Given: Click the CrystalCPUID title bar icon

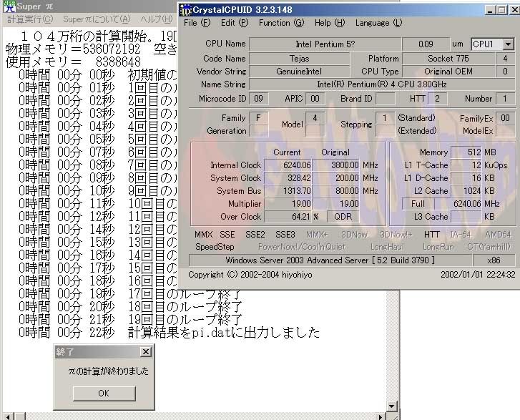Looking at the screenshot, I should 185,9.
